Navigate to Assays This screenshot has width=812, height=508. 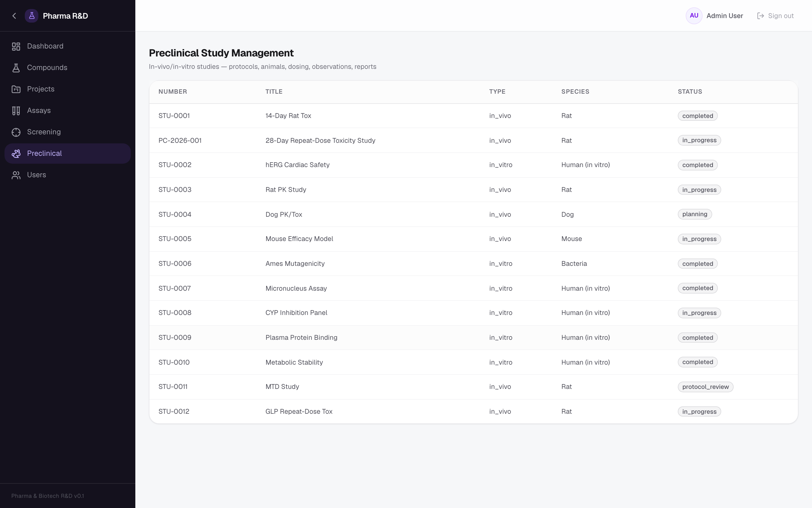click(67, 111)
